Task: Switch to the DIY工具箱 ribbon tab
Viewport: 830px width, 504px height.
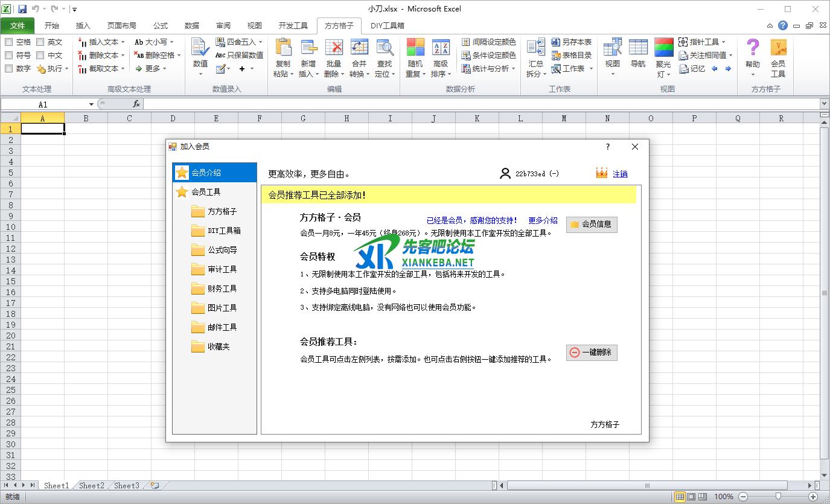Action: pos(386,25)
